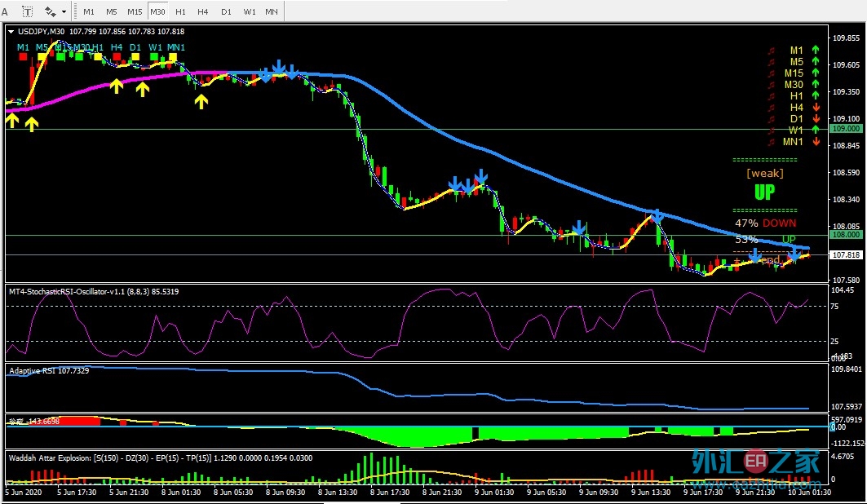Viewport: 867px width, 504px height.
Task: Click the 75 level on Stochastic scale
Action: [x=834, y=306]
